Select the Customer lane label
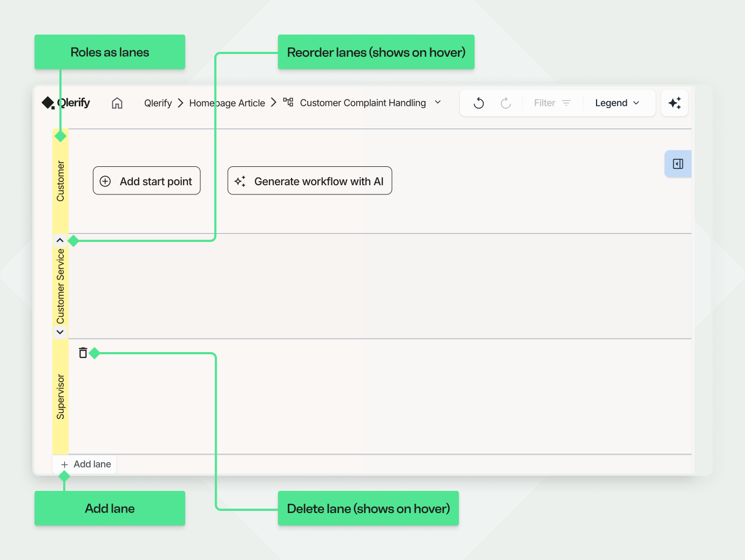The image size is (745, 560). (x=60, y=181)
